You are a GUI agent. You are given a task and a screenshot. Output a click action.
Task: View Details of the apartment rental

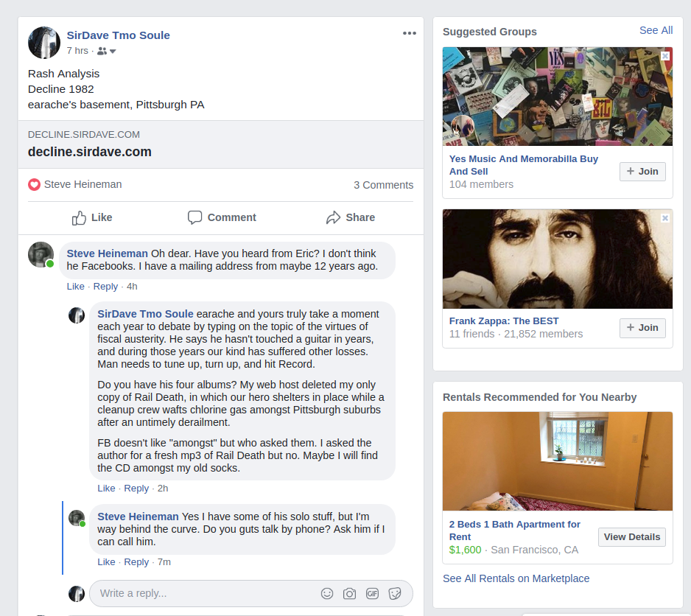click(631, 537)
